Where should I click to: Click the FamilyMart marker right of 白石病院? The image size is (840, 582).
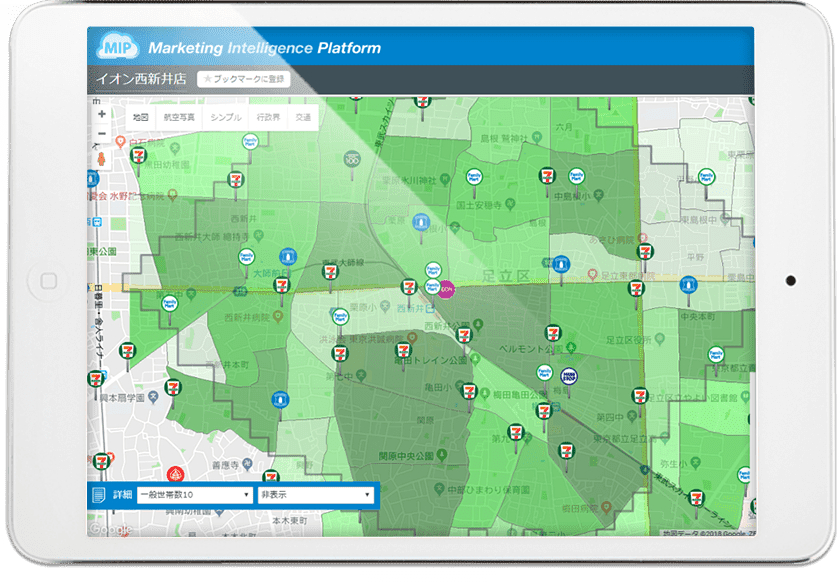(x=250, y=142)
